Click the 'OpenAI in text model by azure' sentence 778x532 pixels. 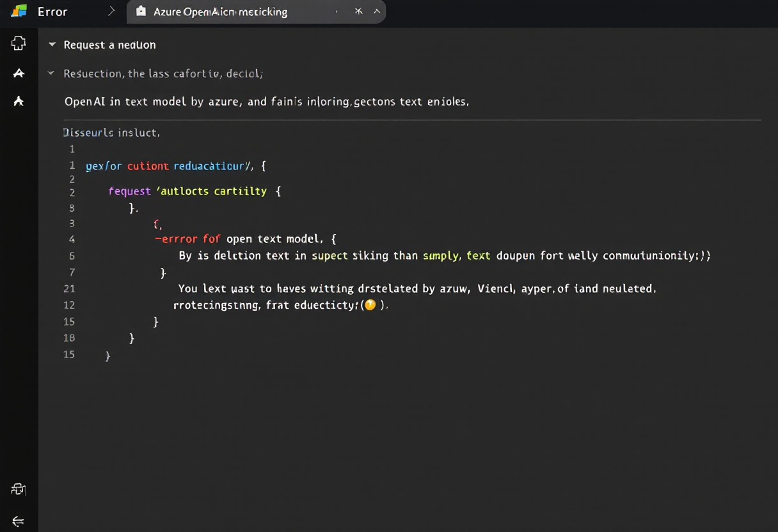click(x=267, y=101)
